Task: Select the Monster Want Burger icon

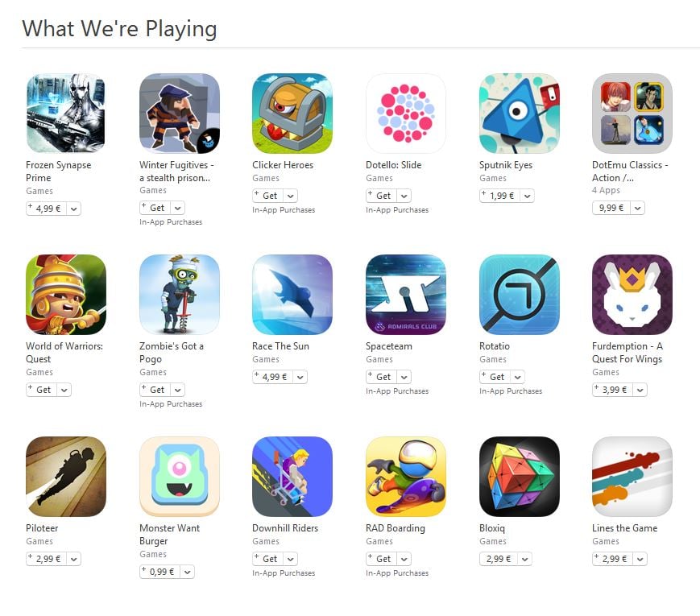Action: (x=180, y=477)
